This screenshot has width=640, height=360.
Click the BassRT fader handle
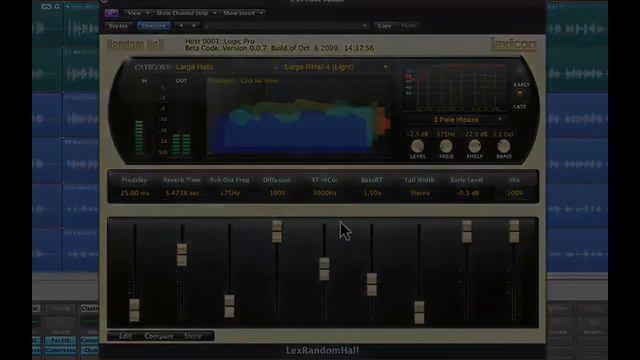click(372, 284)
